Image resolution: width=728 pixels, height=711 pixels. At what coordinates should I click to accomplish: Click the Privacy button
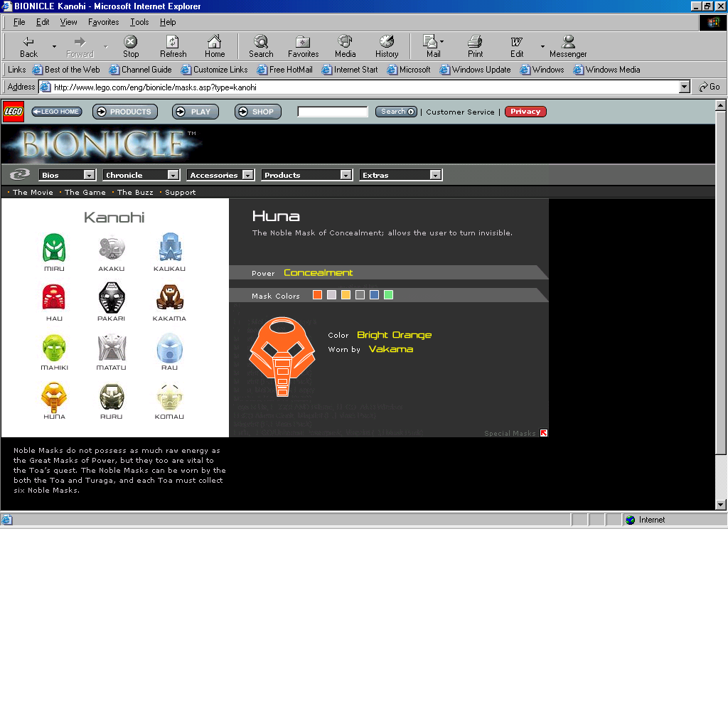(525, 112)
